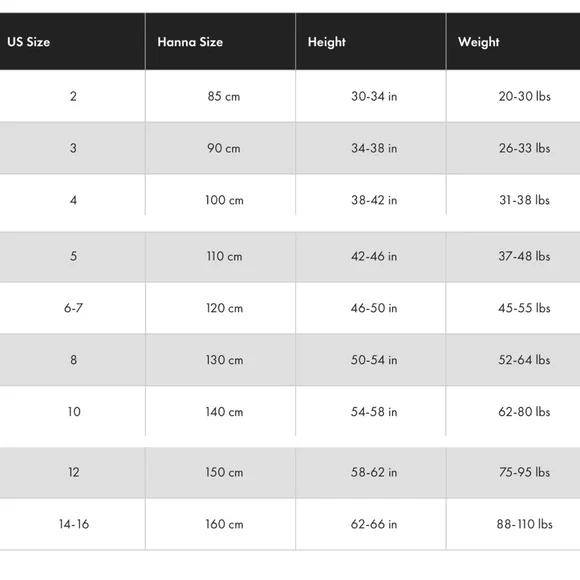Click the 45-55 lbs weight cell
The width and height of the screenshot is (580, 580).
513,308
